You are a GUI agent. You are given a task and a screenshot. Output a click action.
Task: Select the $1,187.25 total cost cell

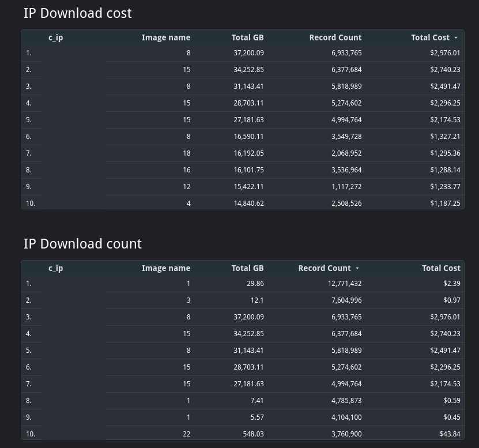click(x=445, y=204)
